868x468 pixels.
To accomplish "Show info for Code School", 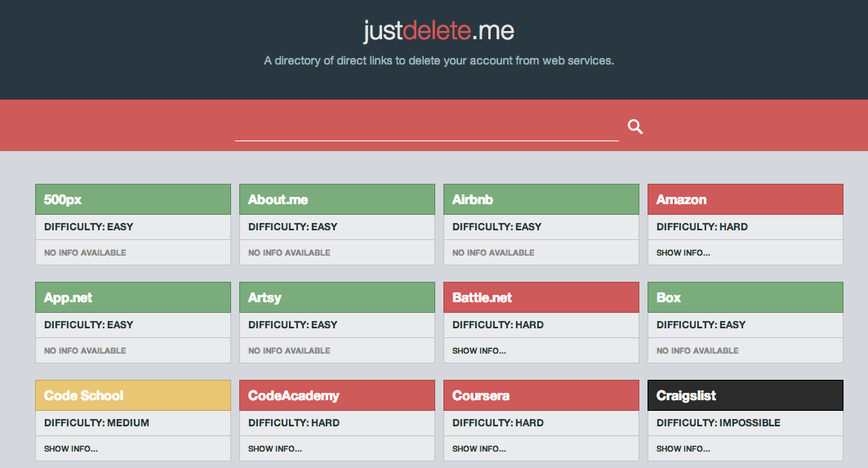I will point(71,448).
